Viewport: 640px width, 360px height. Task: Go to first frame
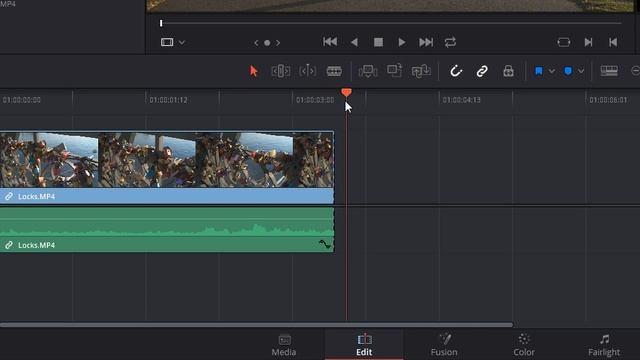[330, 42]
